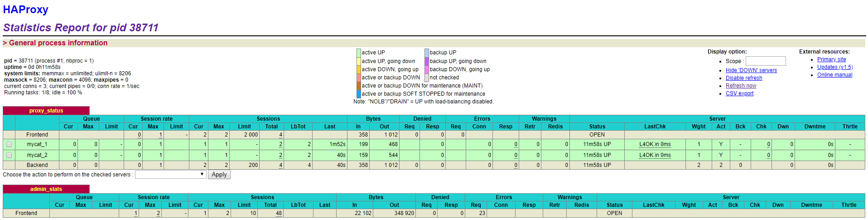
Task: Click mycat_2 server name cell
Action: coord(37,155)
